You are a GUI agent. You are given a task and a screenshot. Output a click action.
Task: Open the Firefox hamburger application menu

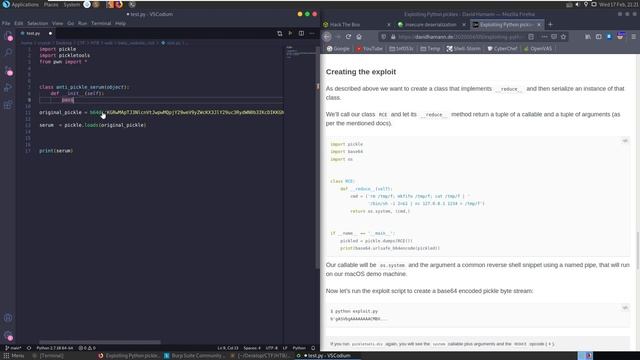tap(633, 37)
